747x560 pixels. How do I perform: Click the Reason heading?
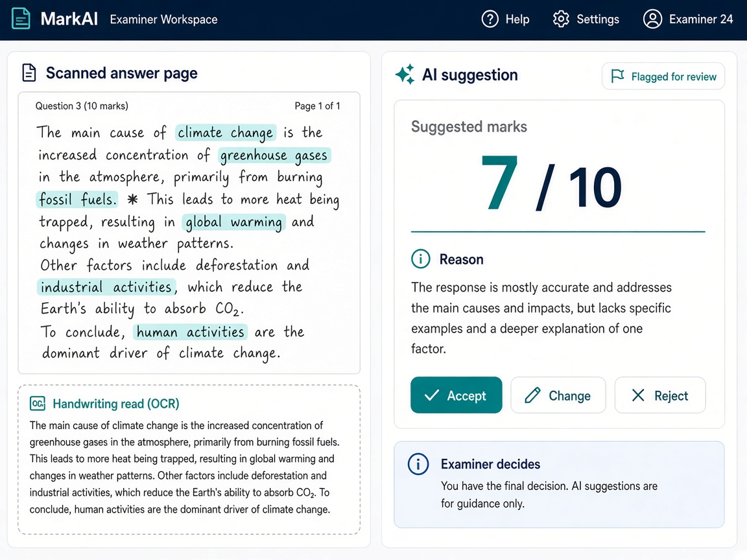pos(461,259)
